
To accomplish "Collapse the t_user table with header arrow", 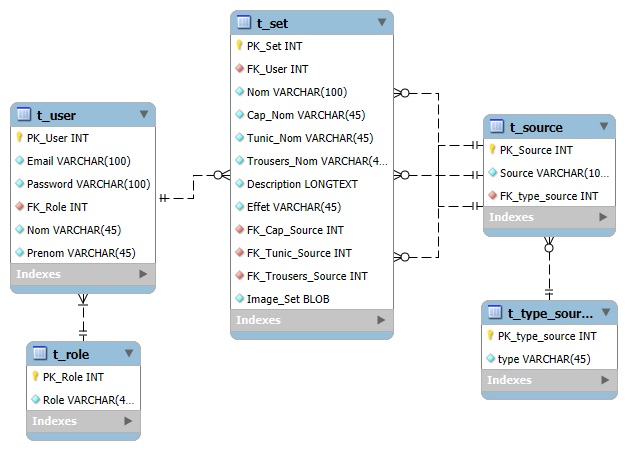I will click(x=144, y=114).
